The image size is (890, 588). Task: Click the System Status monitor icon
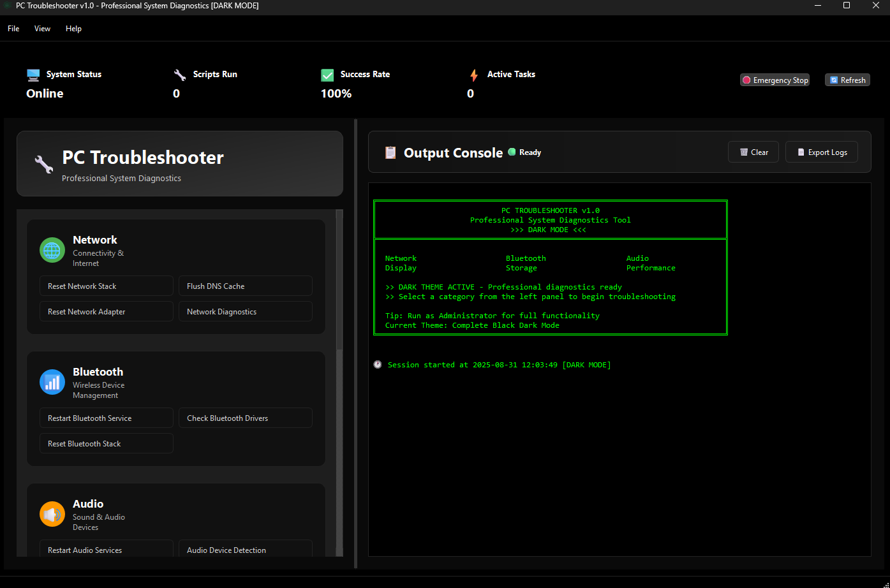tap(33, 75)
